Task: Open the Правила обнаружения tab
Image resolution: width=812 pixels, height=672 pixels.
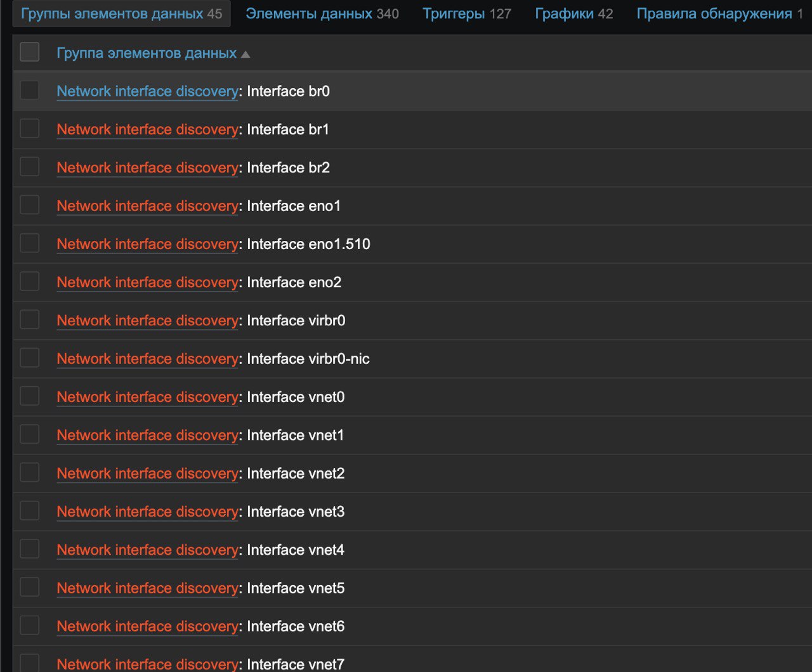Action: pos(719,13)
